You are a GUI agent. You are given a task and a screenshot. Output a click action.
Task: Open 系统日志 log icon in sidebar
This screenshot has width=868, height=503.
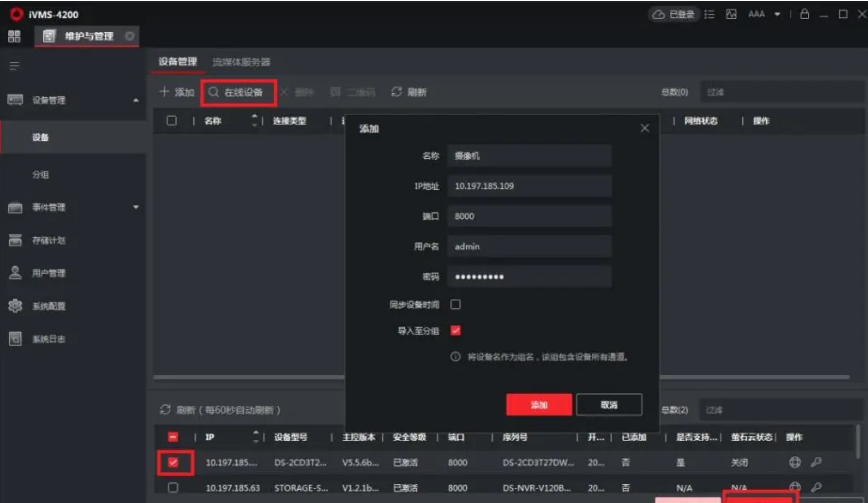click(x=15, y=339)
